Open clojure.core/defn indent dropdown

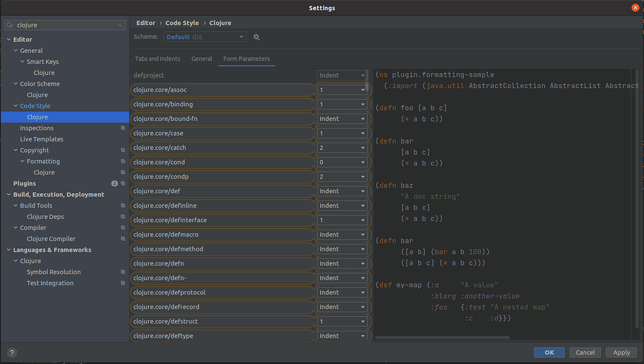coord(342,263)
